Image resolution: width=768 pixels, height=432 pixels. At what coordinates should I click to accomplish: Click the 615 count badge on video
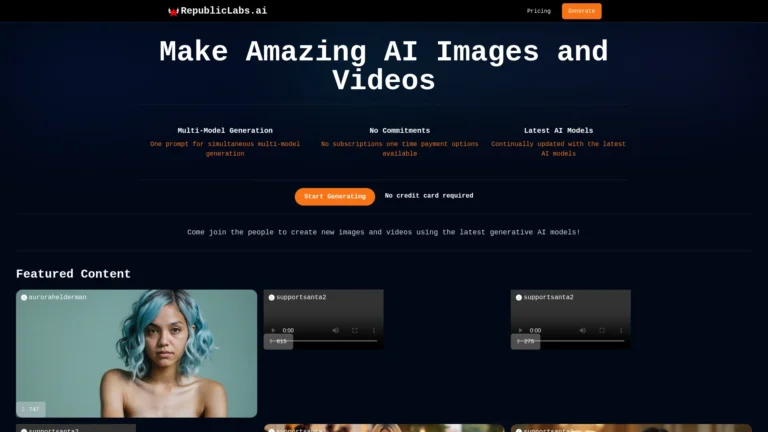coord(278,341)
